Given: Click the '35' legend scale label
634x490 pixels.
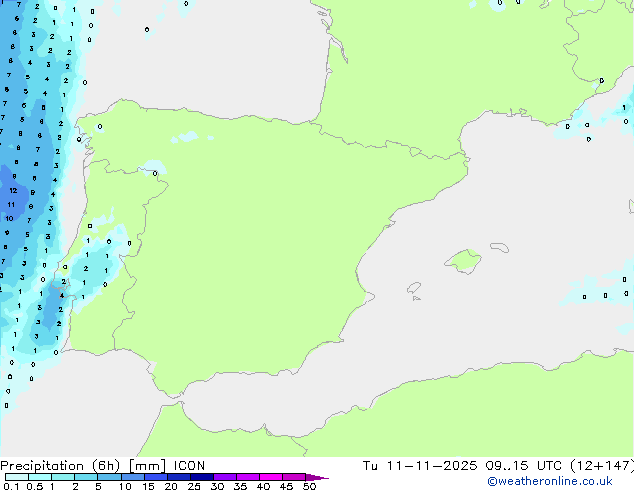Looking at the screenshot, I should [x=240, y=486].
